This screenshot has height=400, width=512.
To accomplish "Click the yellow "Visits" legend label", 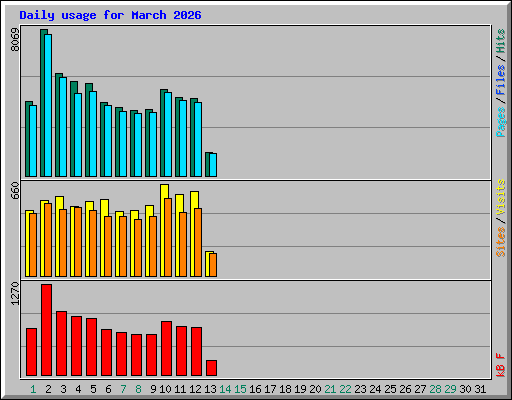I will coord(500,197).
